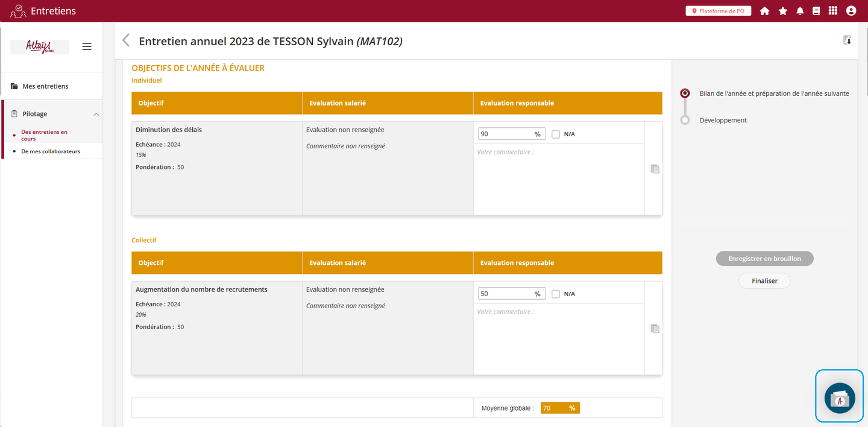Go back using the left chevron arrow
868x427 pixels.
point(126,40)
